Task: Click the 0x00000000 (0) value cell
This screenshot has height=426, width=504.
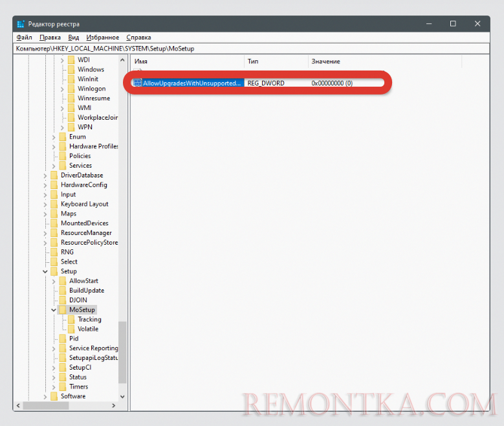Action: 332,83
